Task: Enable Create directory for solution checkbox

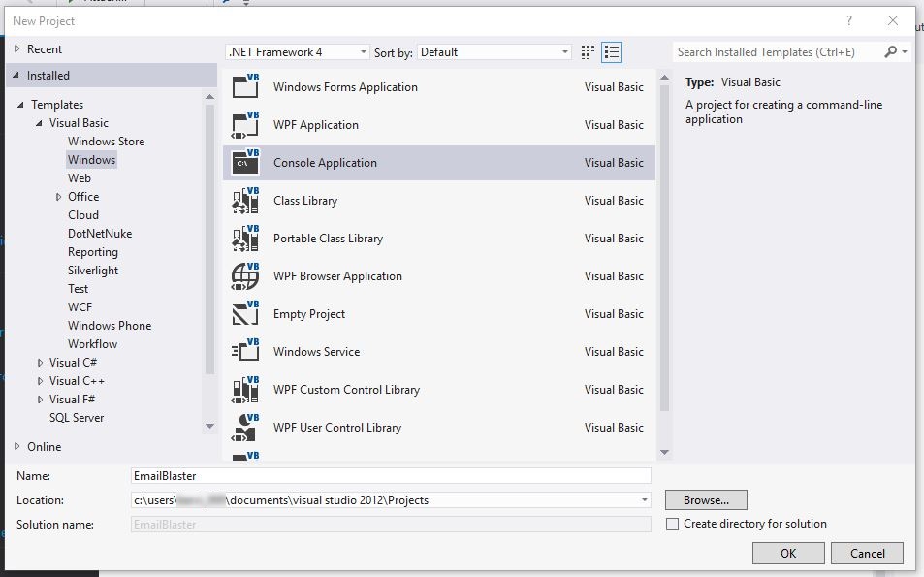Action: point(672,524)
